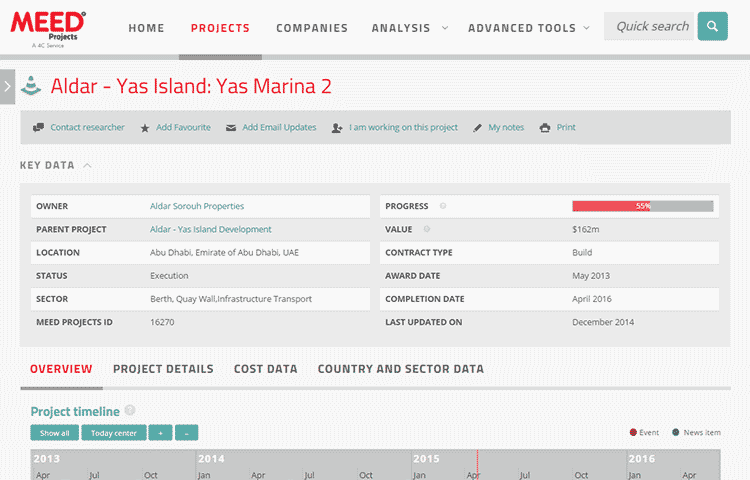Click the Project timeline help icon
This screenshot has height=480, width=750.
coord(130,411)
